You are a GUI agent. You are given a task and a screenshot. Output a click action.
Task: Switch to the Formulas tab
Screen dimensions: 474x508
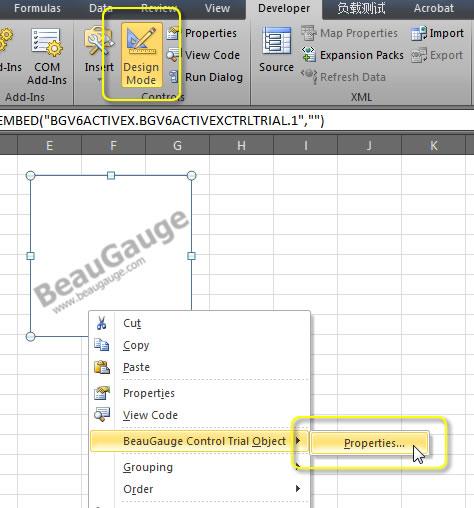click(37, 8)
